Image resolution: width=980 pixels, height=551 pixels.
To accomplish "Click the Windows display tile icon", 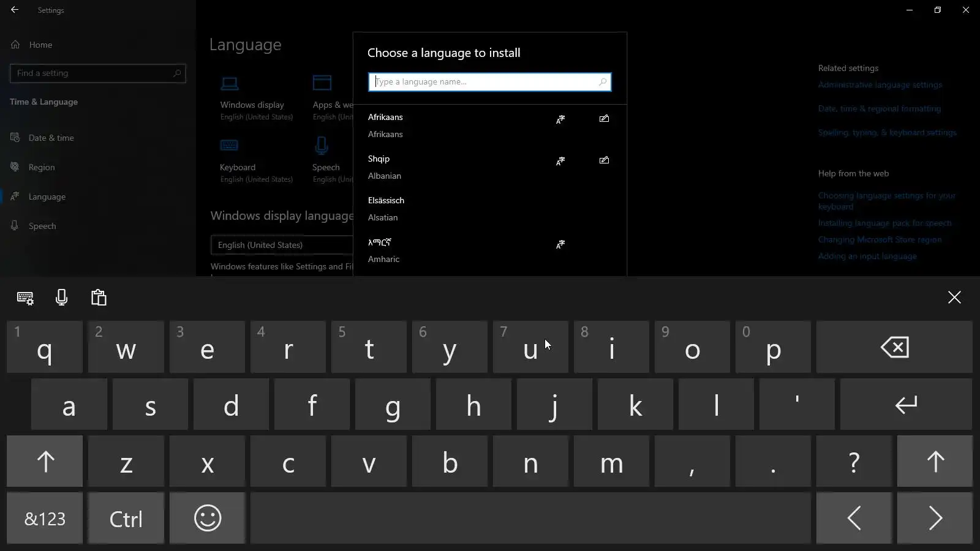I will [230, 83].
